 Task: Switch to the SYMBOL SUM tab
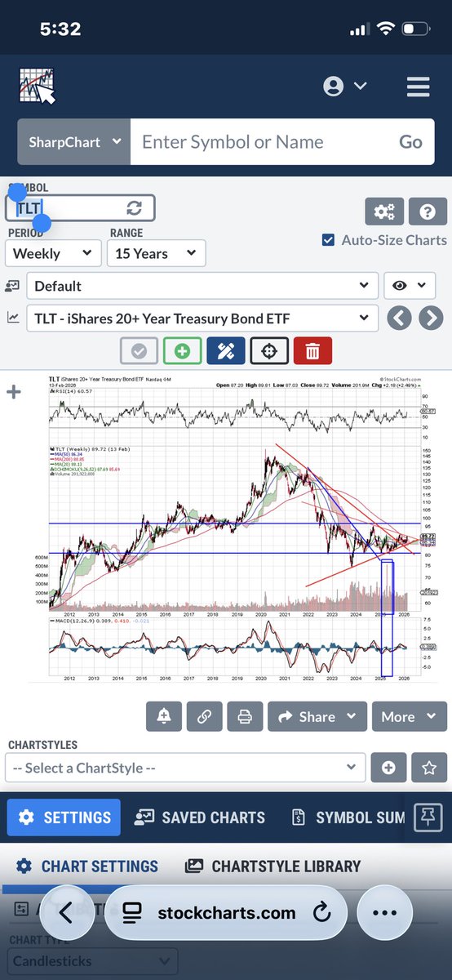coord(348,817)
